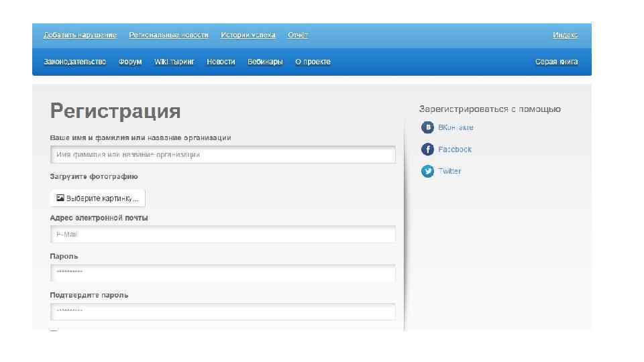Focus the Подтвердите пароль field
Viewport: 644px width, 362px height.
pos(223,312)
